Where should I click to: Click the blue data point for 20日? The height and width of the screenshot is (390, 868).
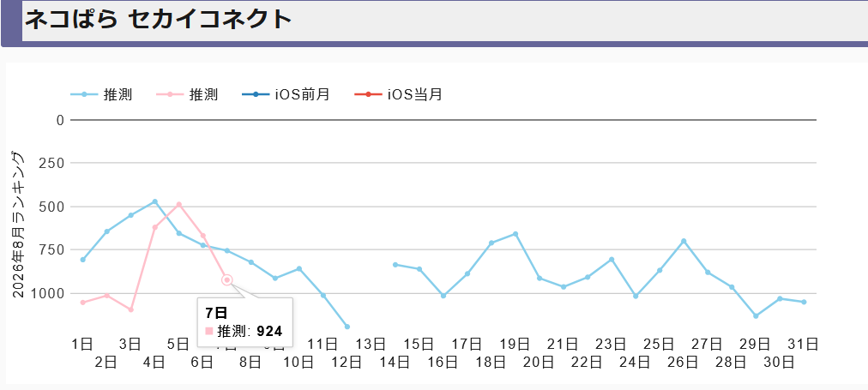pyautogui.click(x=539, y=279)
